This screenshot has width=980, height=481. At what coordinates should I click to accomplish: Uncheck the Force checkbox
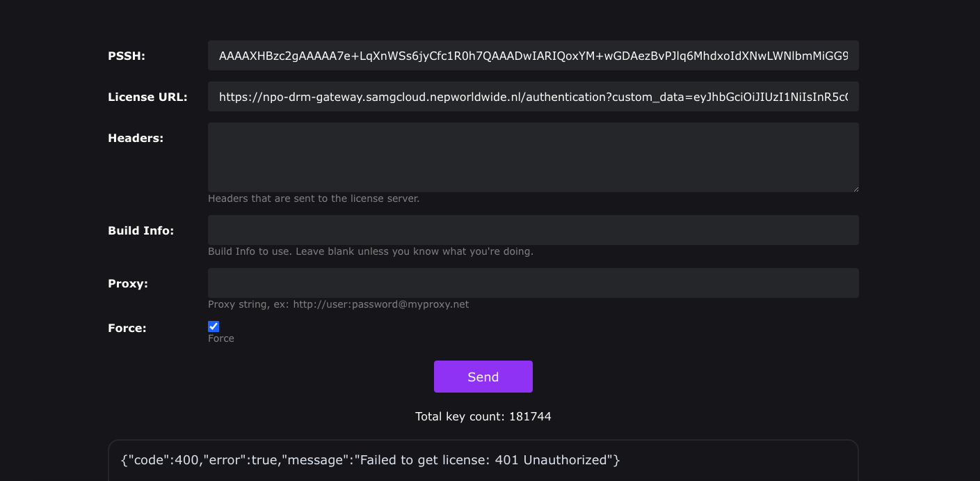click(214, 326)
